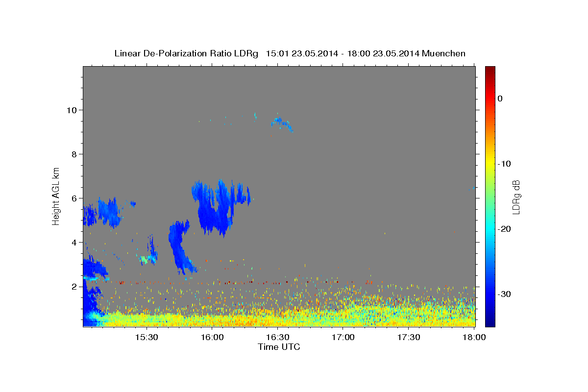
Task: Click the colorbar value -10
Action: tap(505, 164)
